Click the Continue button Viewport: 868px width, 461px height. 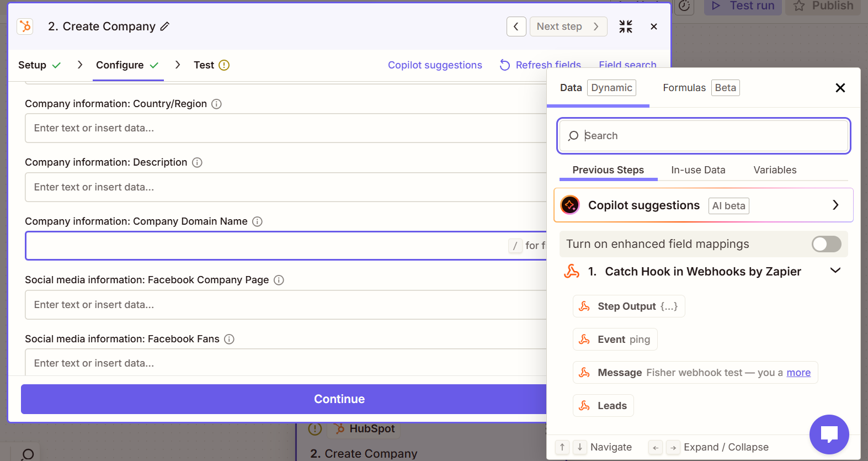coord(284,399)
